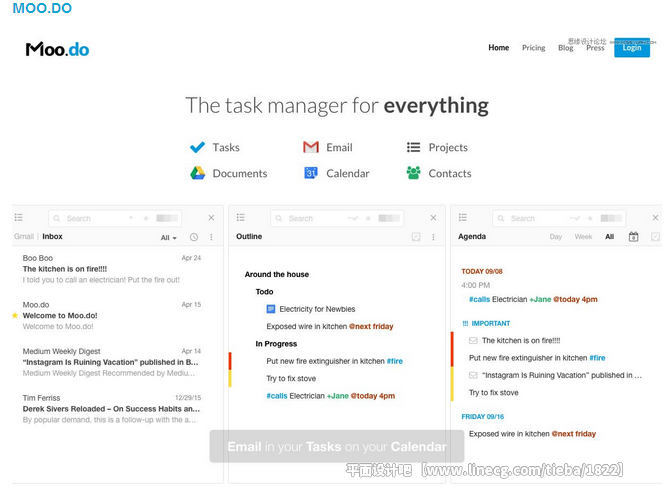Open the Agenda calendar date picker icon

pyautogui.click(x=634, y=237)
